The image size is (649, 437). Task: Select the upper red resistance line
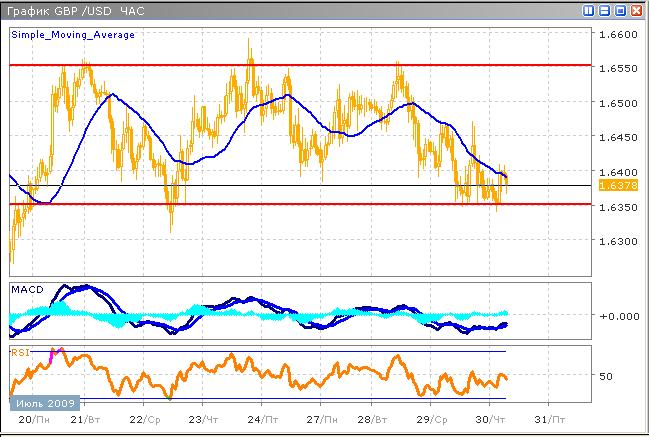tap(300, 65)
